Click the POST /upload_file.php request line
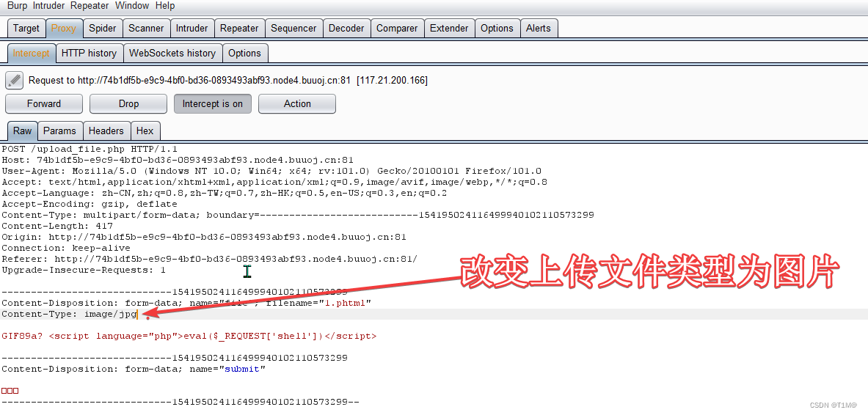The width and height of the screenshot is (868, 415). 90,149
